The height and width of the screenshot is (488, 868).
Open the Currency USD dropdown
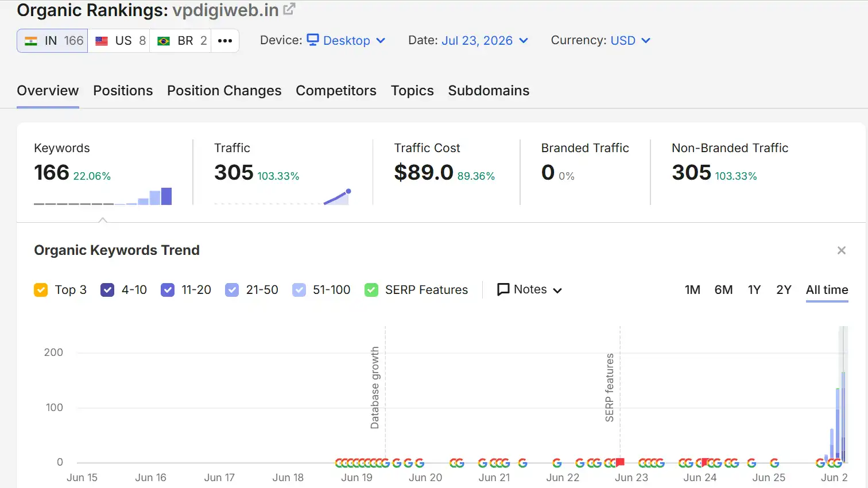[x=630, y=40]
